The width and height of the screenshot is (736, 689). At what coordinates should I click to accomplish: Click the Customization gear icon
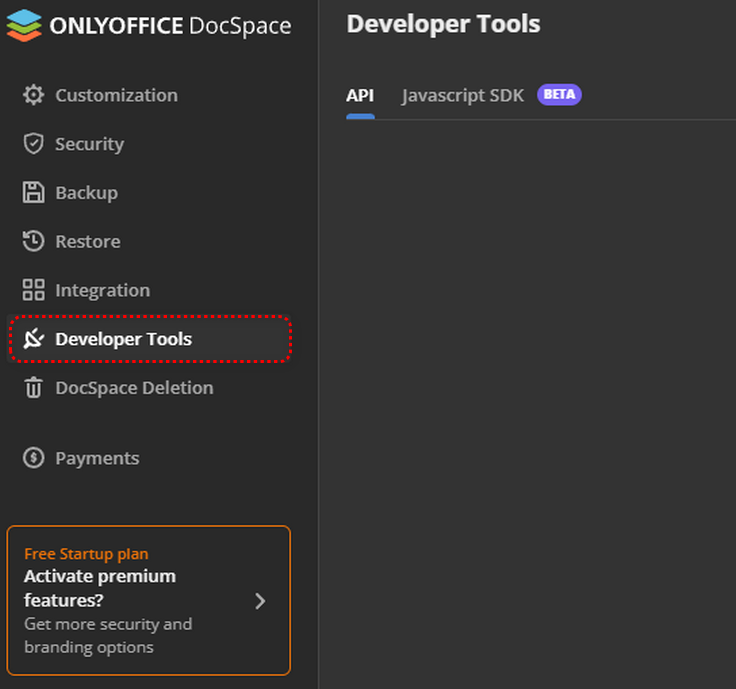34,95
